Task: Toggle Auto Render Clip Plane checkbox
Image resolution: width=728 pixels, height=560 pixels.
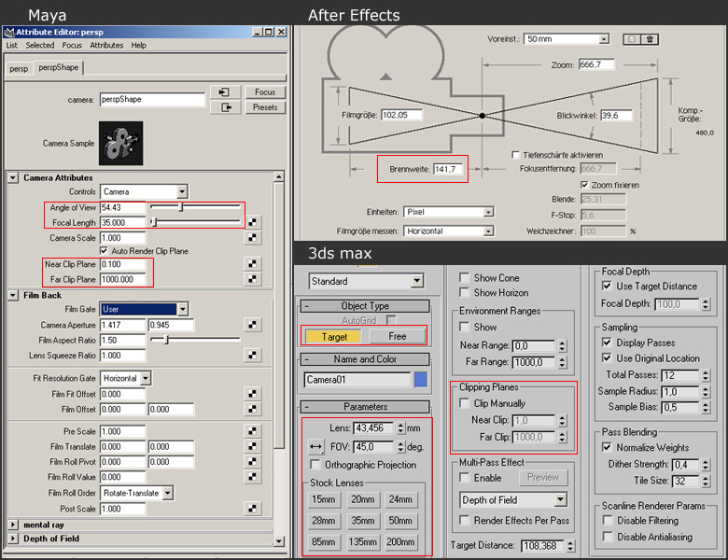Action: coord(104,251)
